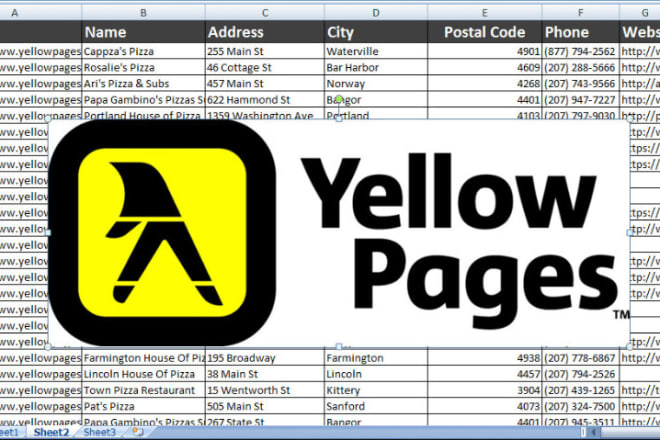This screenshot has height=440, width=660.
Task: Select the Lincoln city cell
Action: pos(376,374)
